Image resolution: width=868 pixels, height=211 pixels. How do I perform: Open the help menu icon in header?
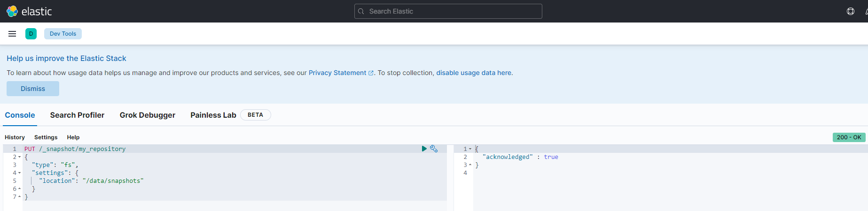(851, 11)
